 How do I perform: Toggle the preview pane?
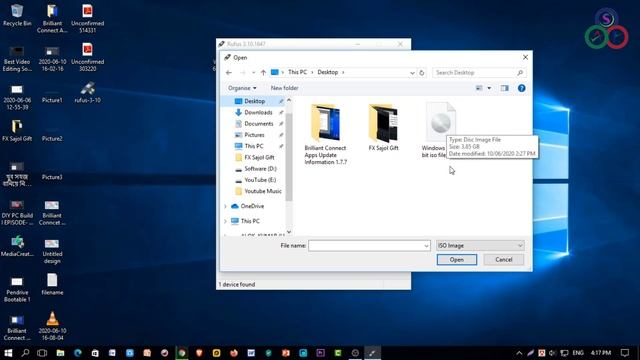504,88
